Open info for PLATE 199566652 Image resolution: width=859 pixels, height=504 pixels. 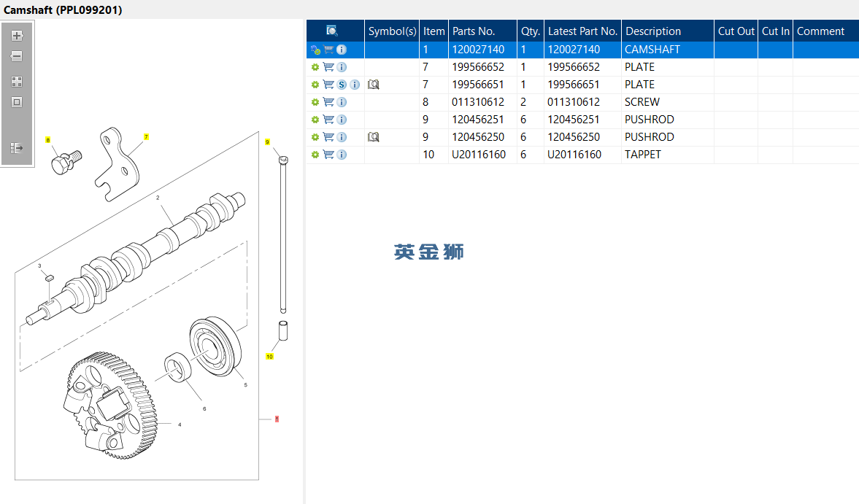point(342,67)
